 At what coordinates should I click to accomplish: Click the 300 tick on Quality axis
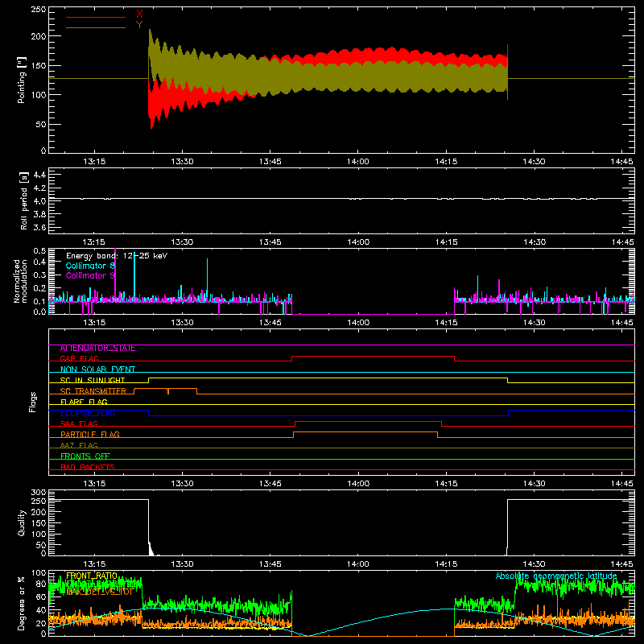click(x=38, y=493)
